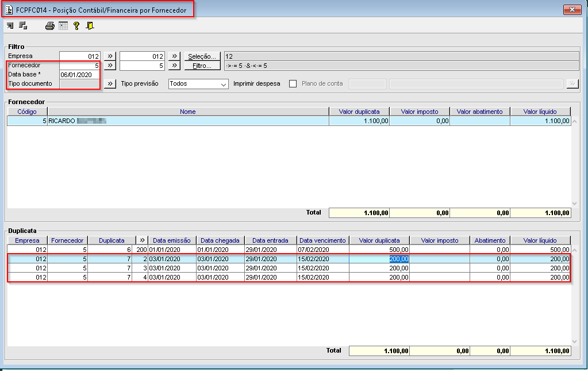588x371 pixels.
Task: Select the supplier row RICARDO
Action: pos(172,121)
